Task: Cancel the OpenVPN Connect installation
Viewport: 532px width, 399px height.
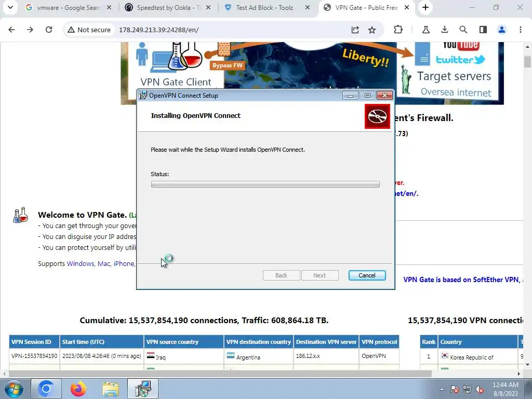Action: 367,275
